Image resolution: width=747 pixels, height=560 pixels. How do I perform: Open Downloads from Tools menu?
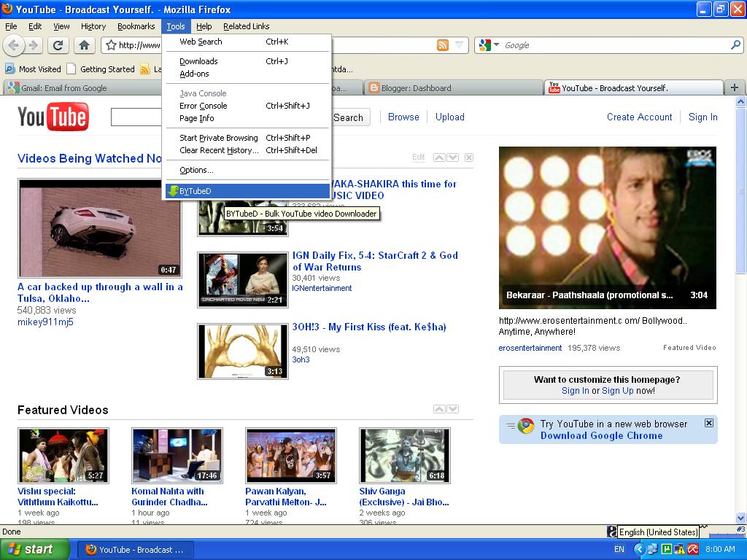point(247,61)
